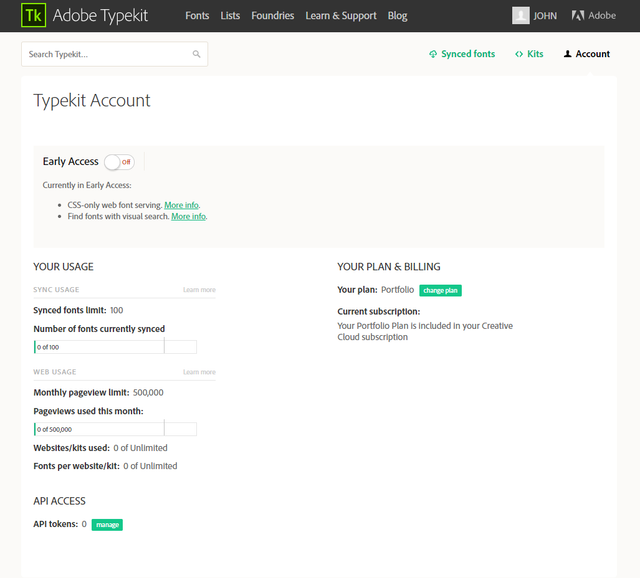
Task: Click the WEB USAGE section label
Action: coord(55,372)
